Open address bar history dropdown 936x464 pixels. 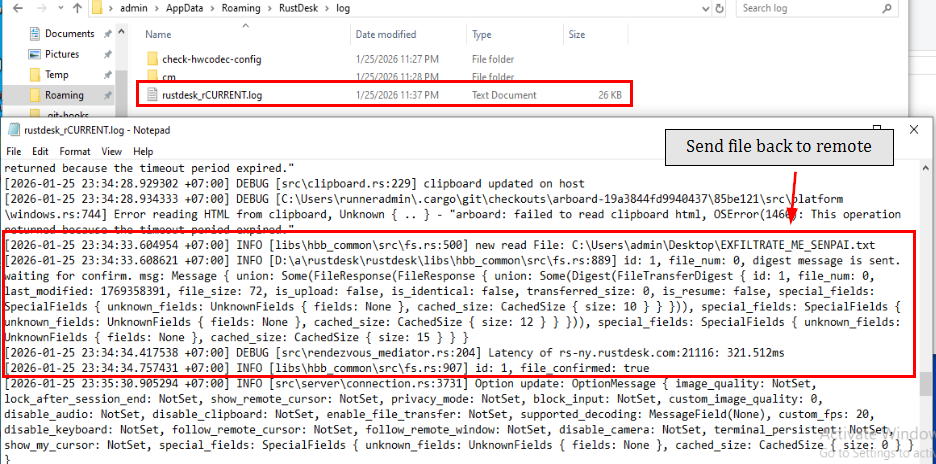tap(706, 8)
